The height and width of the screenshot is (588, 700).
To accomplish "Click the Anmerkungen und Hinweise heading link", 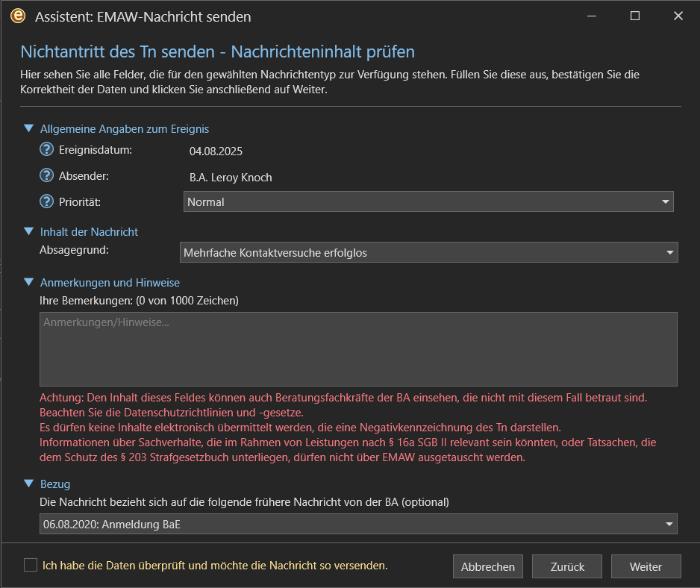I will 110,283.
